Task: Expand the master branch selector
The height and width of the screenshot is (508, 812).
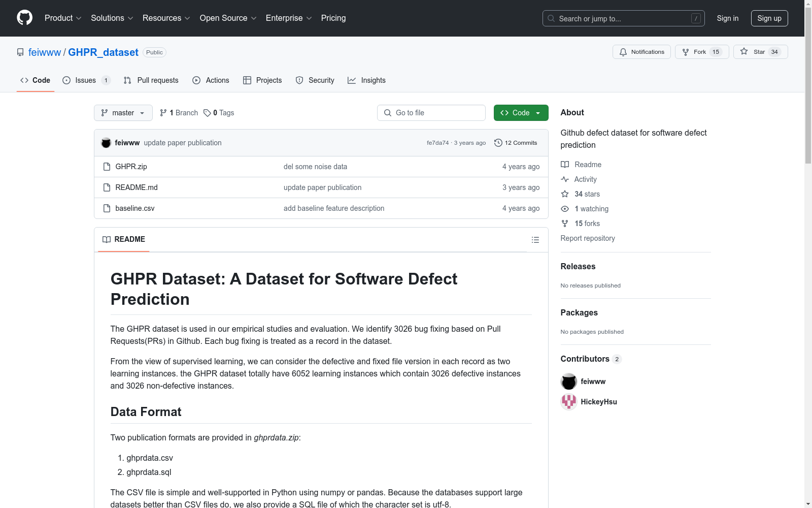Action: tap(123, 112)
